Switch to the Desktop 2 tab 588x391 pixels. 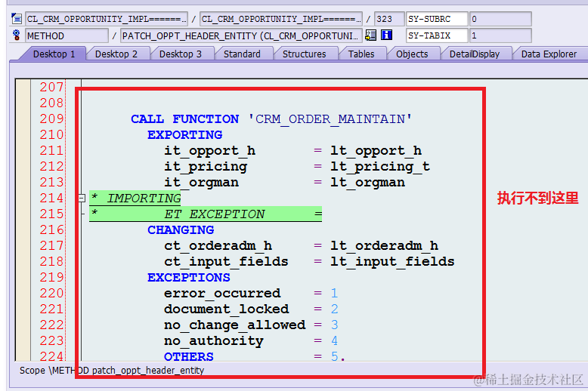point(116,54)
